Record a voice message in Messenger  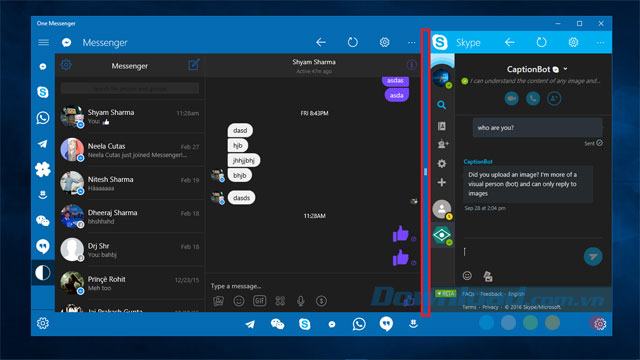tap(300, 301)
